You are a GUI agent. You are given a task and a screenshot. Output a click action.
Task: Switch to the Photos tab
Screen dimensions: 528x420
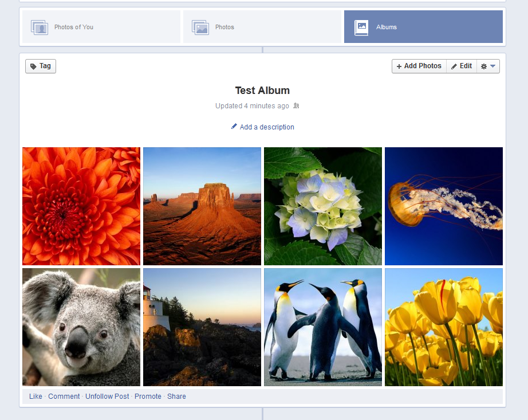[x=262, y=26]
